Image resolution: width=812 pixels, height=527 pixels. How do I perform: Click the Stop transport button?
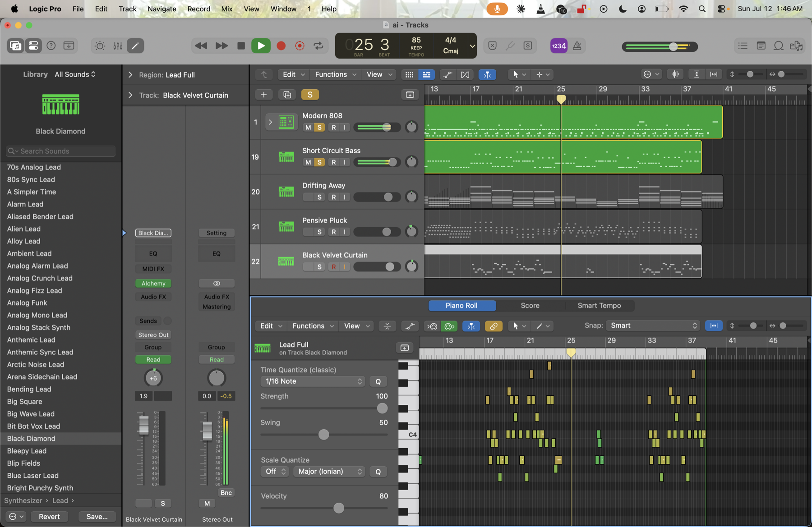coord(241,46)
